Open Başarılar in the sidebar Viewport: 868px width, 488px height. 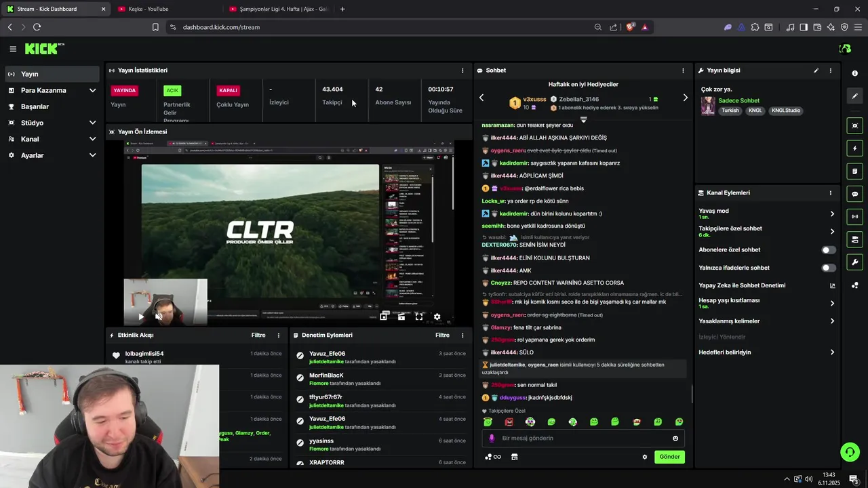pos(52,106)
